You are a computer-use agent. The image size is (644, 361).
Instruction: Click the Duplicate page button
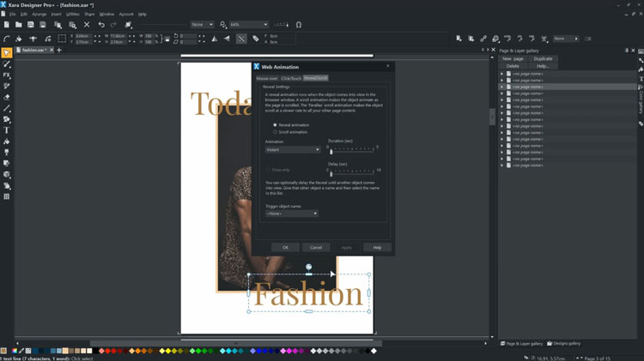(543, 58)
